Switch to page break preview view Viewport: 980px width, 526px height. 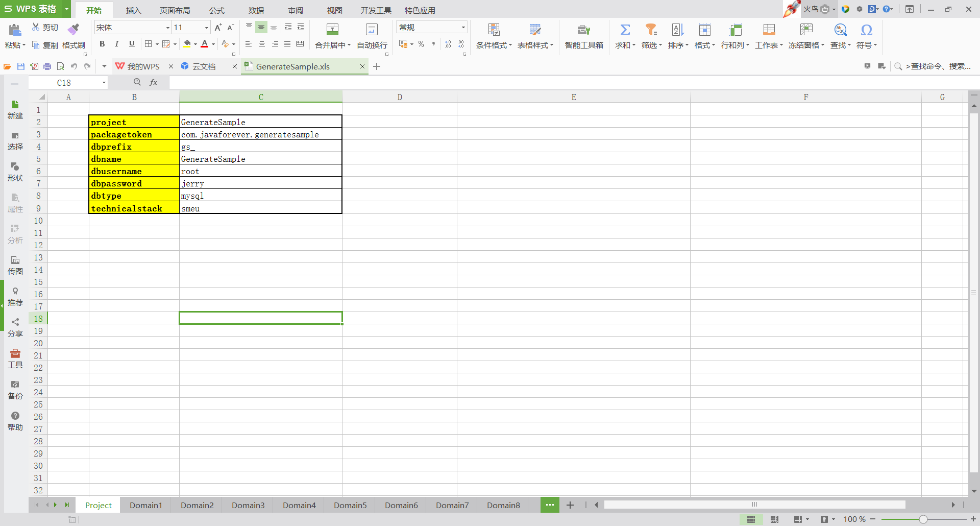point(774,519)
